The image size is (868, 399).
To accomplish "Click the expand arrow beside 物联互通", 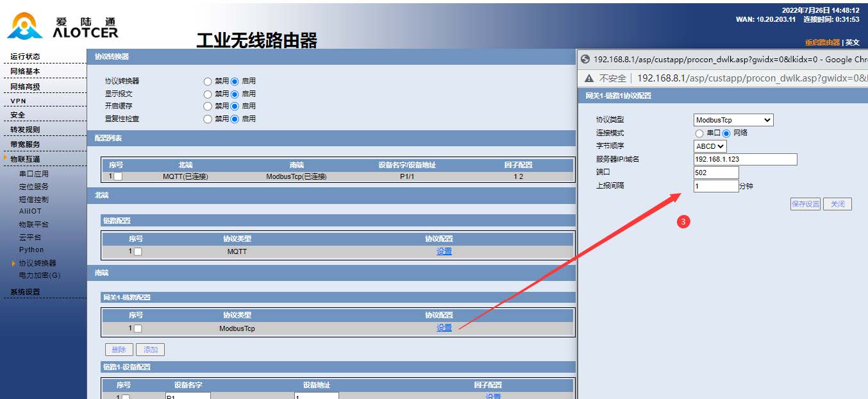I will (x=6, y=157).
